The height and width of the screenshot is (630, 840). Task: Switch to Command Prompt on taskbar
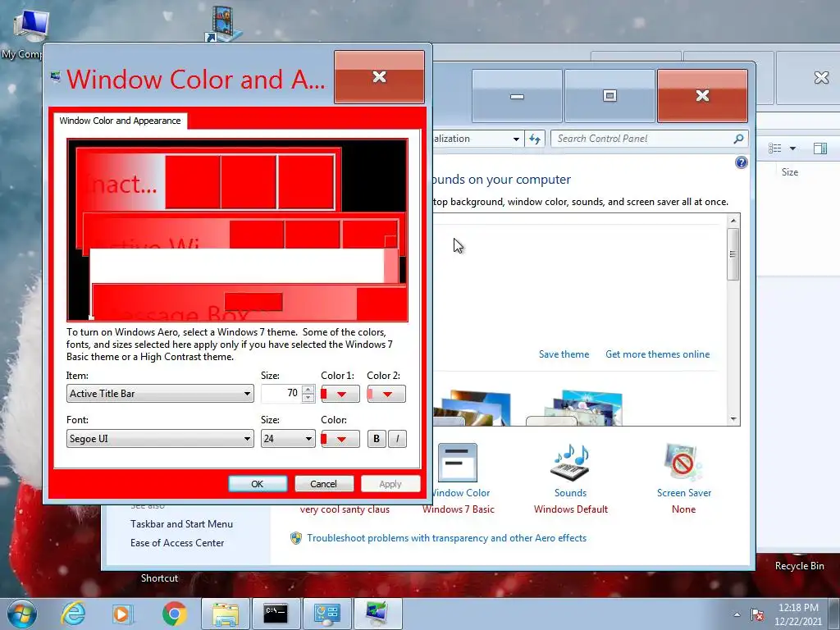(276, 614)
